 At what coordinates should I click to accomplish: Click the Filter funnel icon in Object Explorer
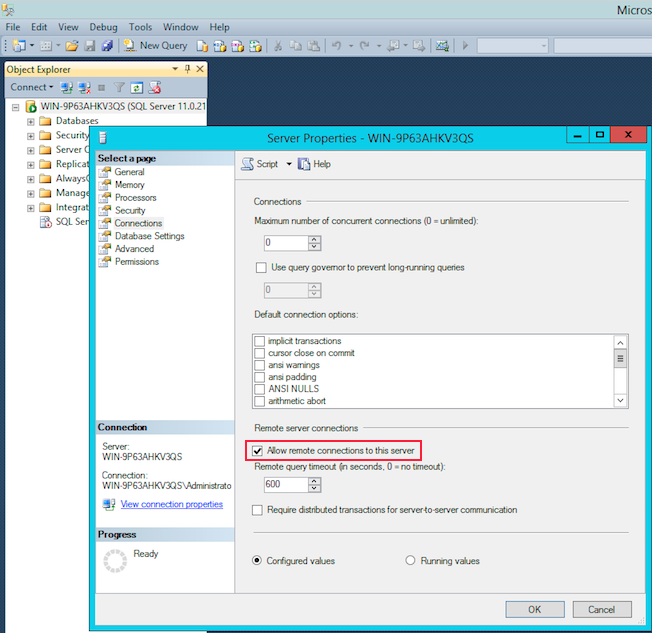point(119,87)
